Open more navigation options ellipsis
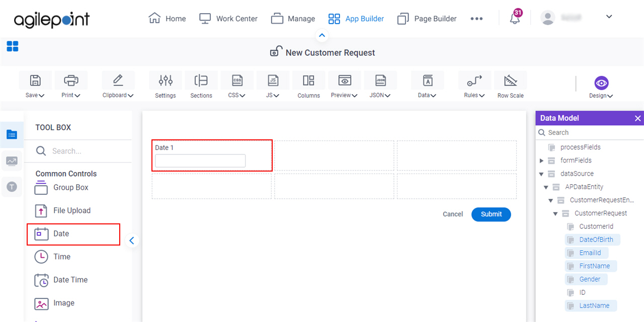Screen dimensions: 644x322 pos(476,19)
